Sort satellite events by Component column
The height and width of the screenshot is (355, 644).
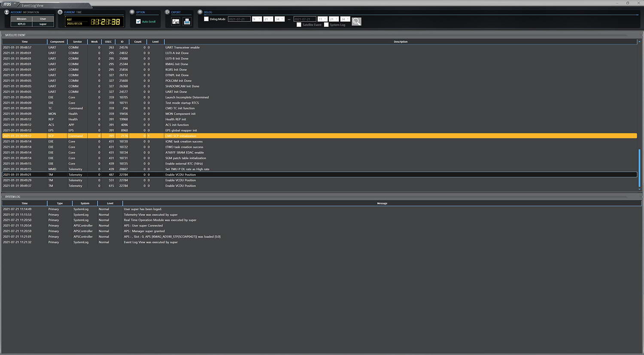(x=57, y=42)
